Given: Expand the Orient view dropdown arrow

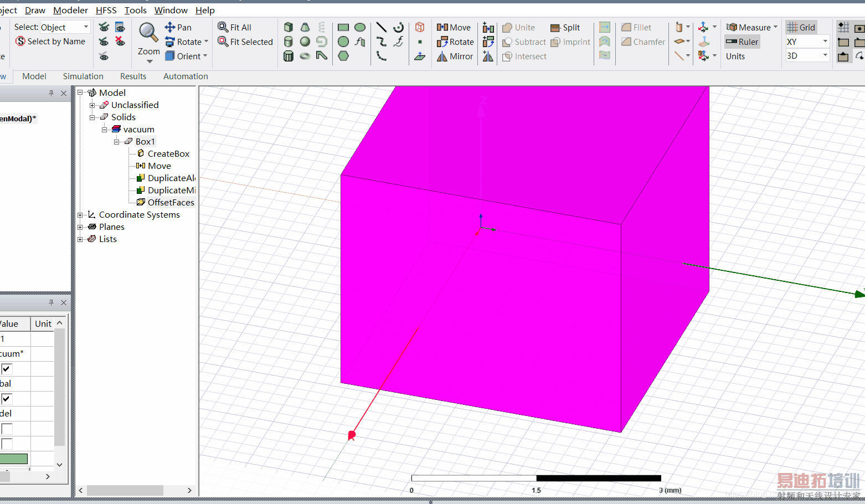Looking at the screenshot, I should coord(205,56).
